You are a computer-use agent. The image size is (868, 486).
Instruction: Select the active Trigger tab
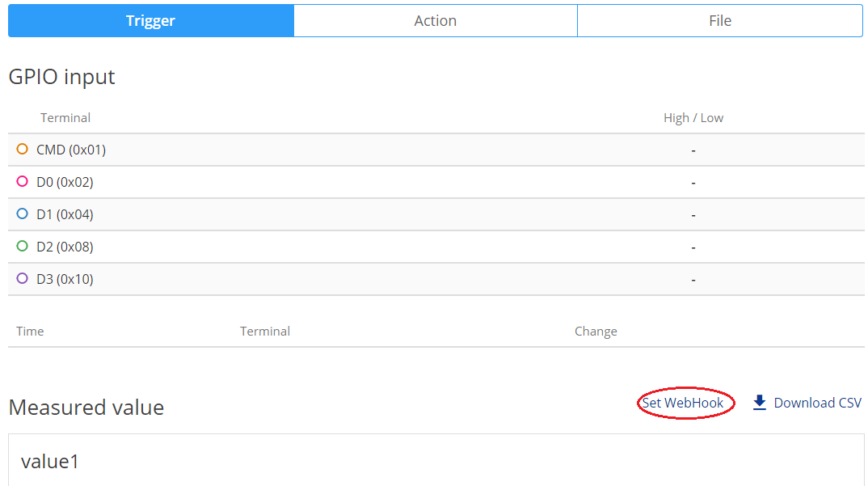point(150,20)
